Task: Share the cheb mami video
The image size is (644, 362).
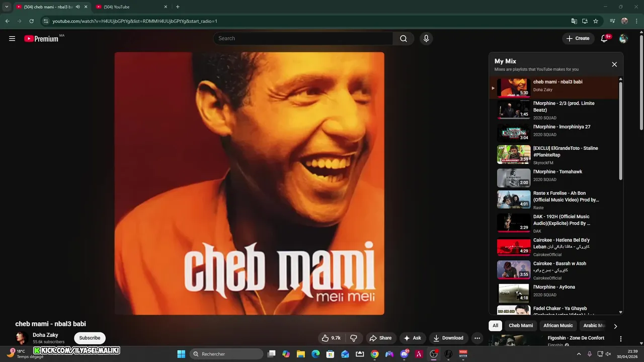Action: [380, 338]
